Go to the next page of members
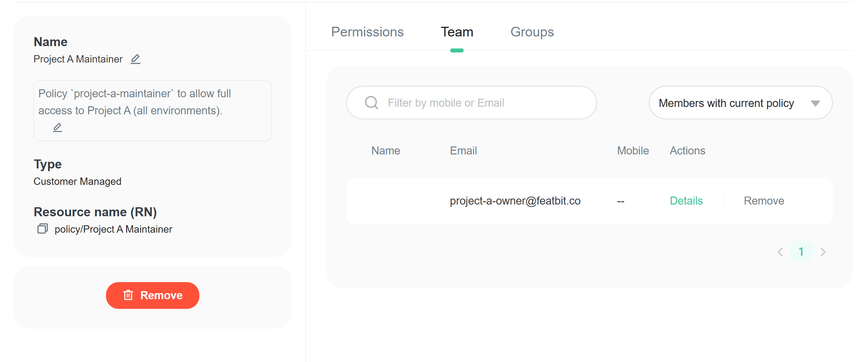 coord(823,252)
